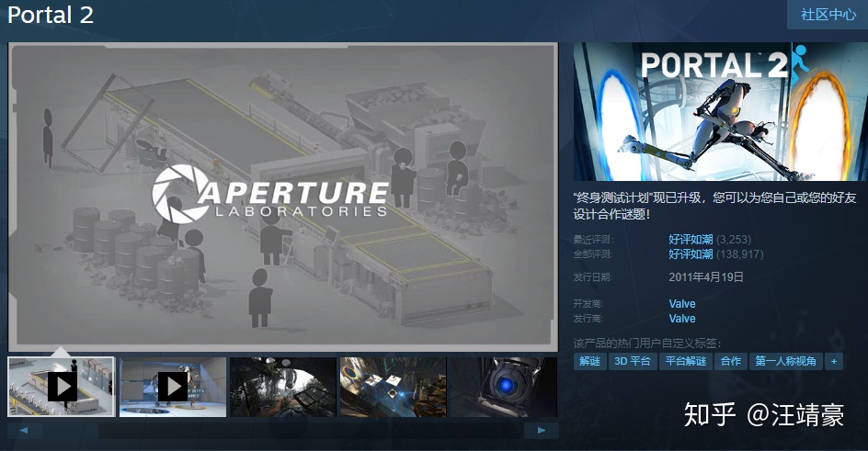The width and height of the screenshot is (868, 451).
Task: Click the thumbnail strip scrollbar handle
Action: click(x=69, y=431)
